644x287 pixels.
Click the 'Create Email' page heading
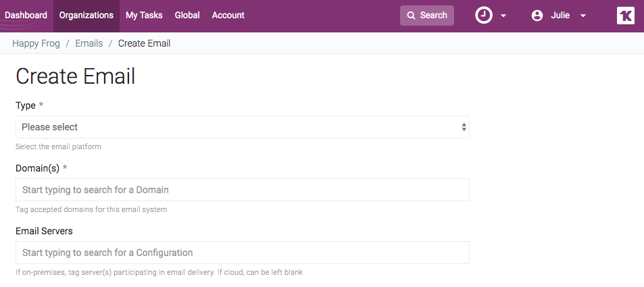click(x=76, y=76)
